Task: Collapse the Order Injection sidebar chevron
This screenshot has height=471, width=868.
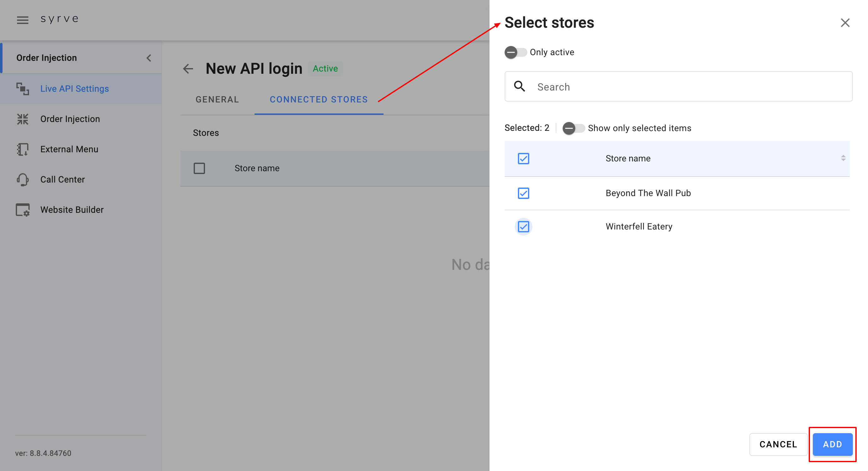Action: tap(149, 58)
